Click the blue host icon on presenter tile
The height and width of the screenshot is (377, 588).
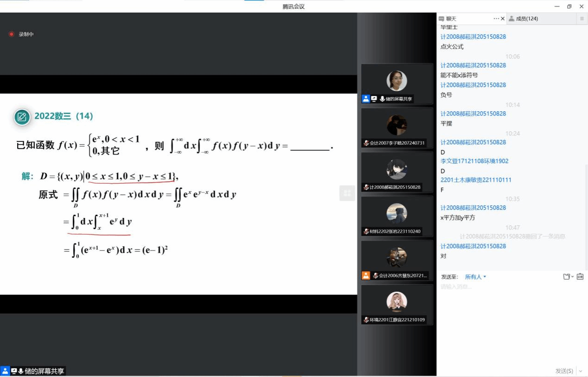coord(366,99)
